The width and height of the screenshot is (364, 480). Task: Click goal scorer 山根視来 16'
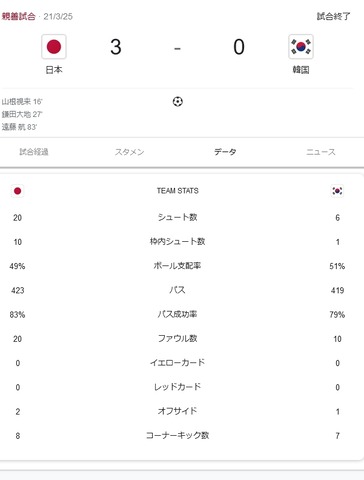(22, 102)
